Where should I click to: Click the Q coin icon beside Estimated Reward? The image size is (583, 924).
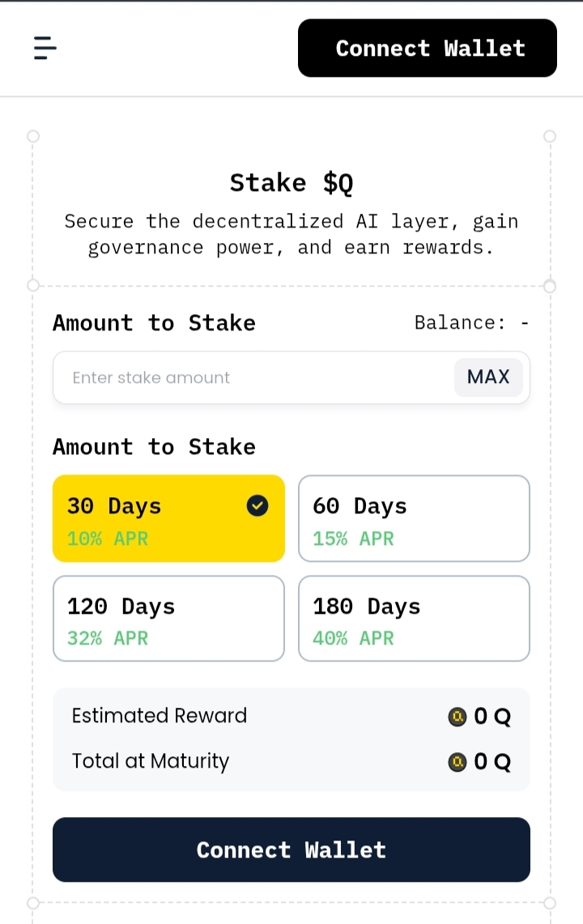coord(457,717)
